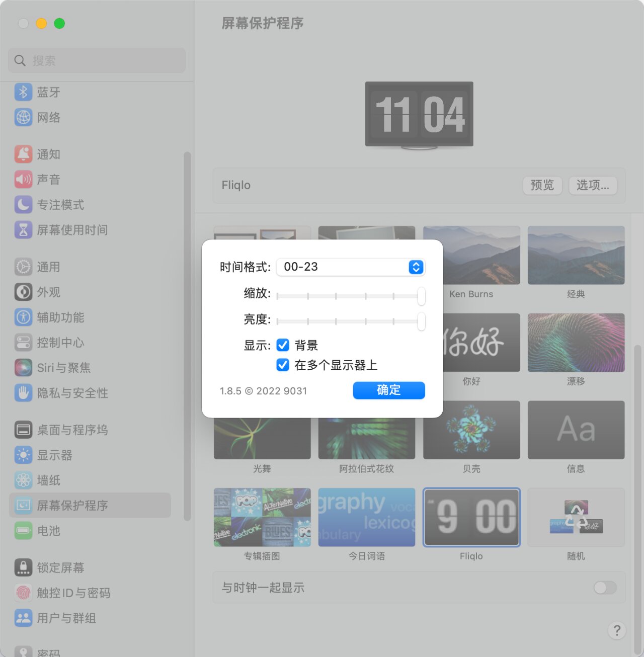Toggle 与时钟一起显示 switch
This screenshot has width=644, height=657.
605,588
